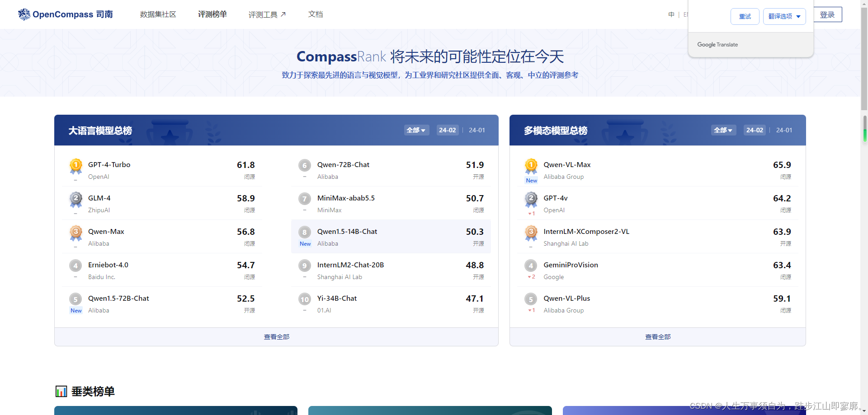
Task: Click the 登录 login button
Action: point(828,14)
